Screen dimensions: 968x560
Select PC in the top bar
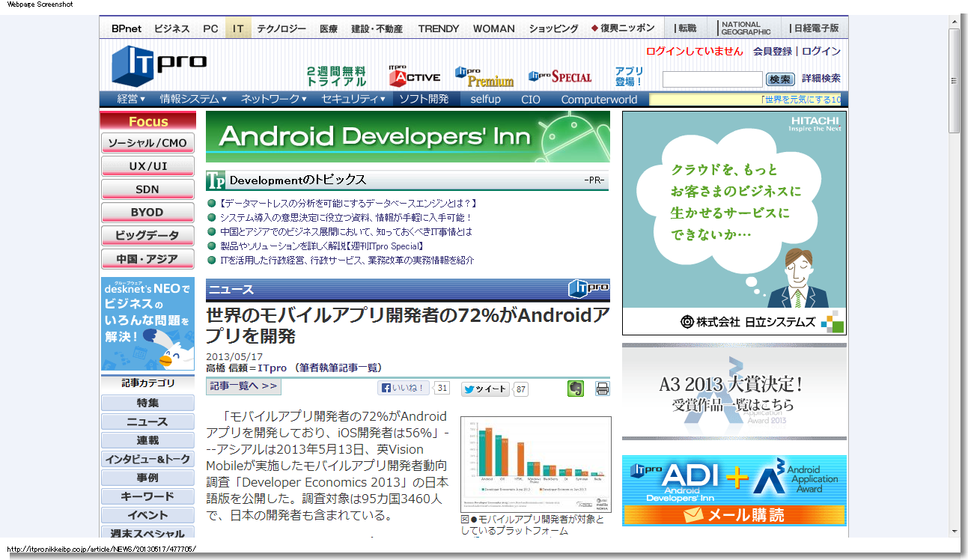[x=211, y=28]
